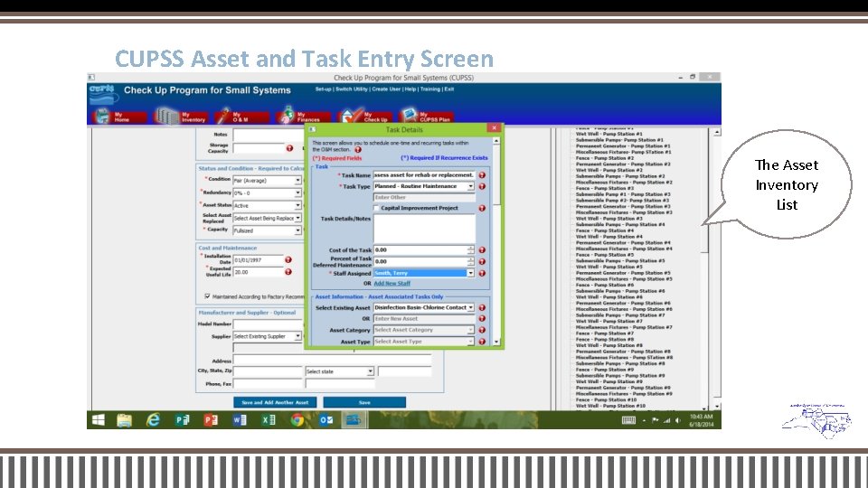Toggle Maintained According to Factory Recommendation checkbox

(x=207, y=296)
